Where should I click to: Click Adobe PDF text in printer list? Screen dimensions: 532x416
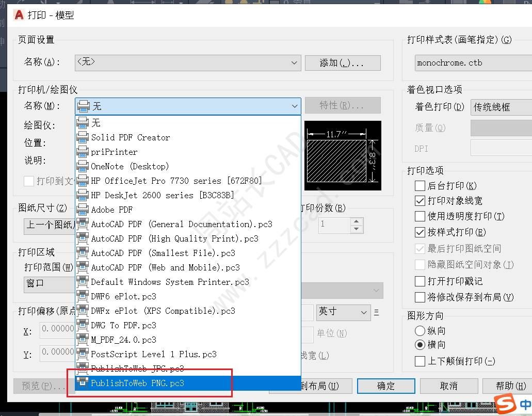(x=111, y=210)
